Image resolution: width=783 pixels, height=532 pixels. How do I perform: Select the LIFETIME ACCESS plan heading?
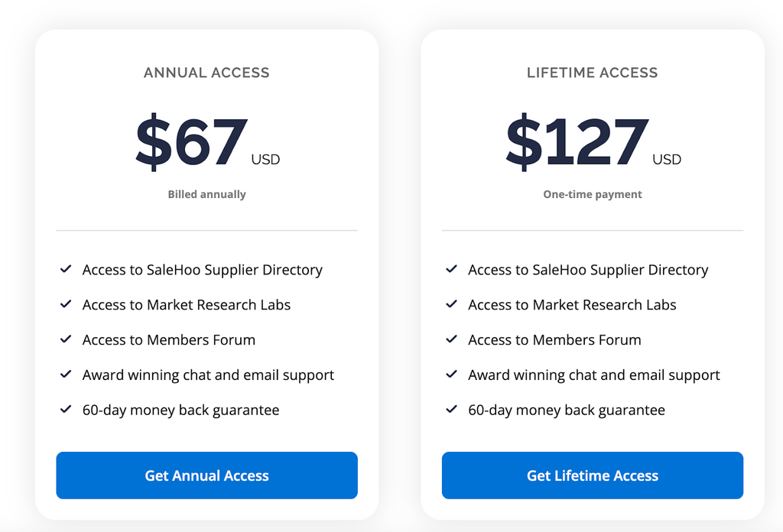tap(592, 73)
